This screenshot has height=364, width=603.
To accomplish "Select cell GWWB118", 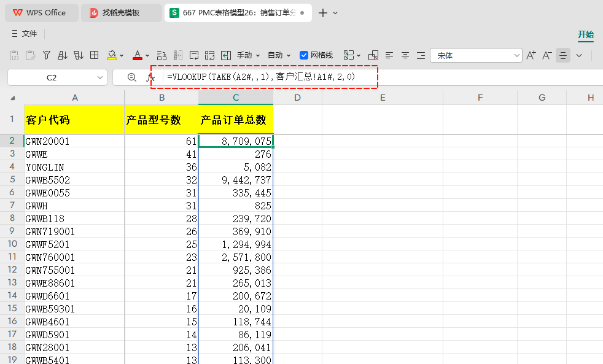I will pos(74,219).
